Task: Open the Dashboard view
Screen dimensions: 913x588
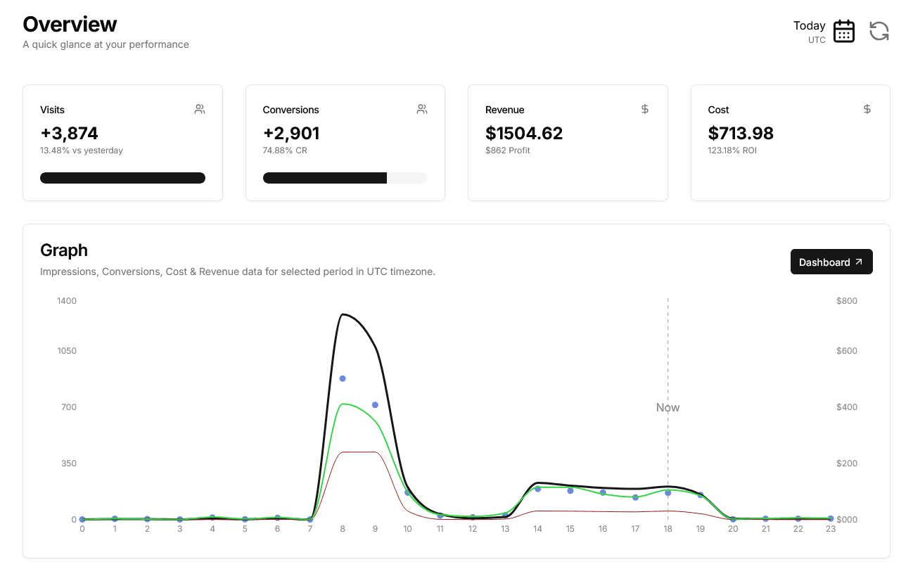Action: coord(831,261)
